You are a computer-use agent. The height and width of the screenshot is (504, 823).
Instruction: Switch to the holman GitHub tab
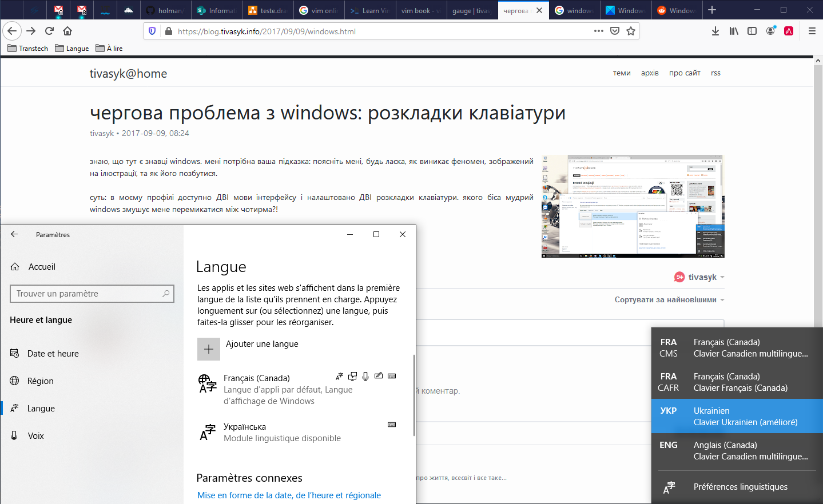[164, 10]
